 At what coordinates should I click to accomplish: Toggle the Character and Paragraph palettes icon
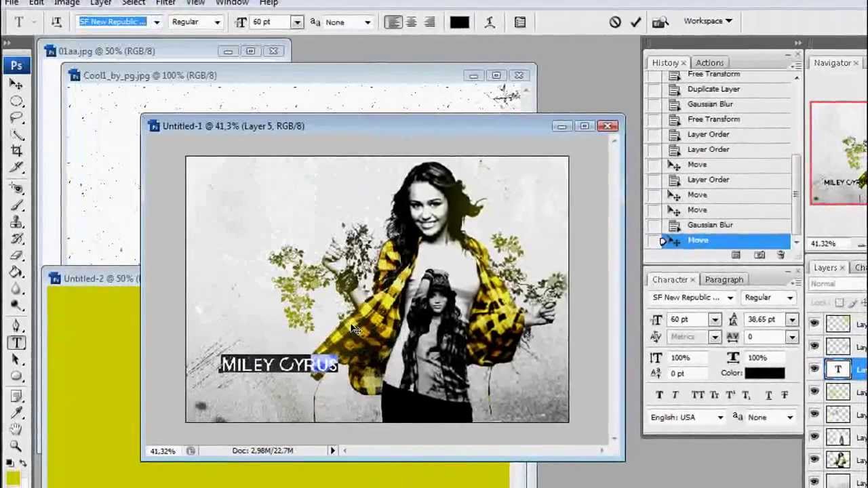pos(520,22)
